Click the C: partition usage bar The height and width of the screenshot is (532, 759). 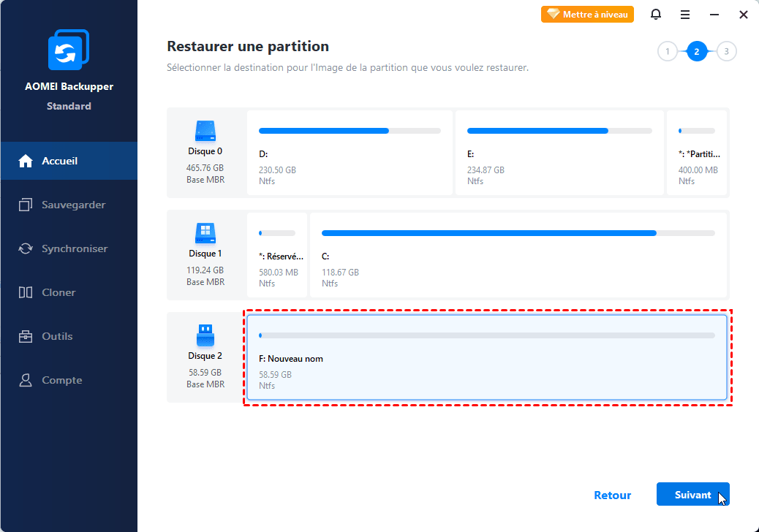click(518, 233)
